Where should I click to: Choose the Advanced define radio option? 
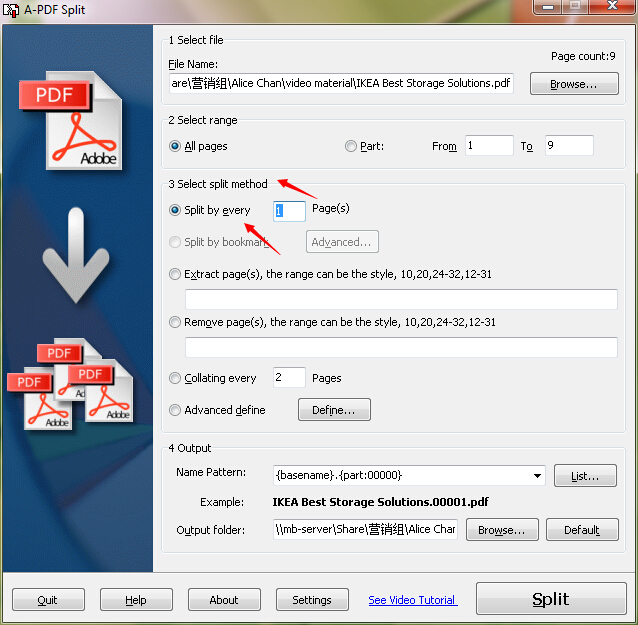[175, 410]
